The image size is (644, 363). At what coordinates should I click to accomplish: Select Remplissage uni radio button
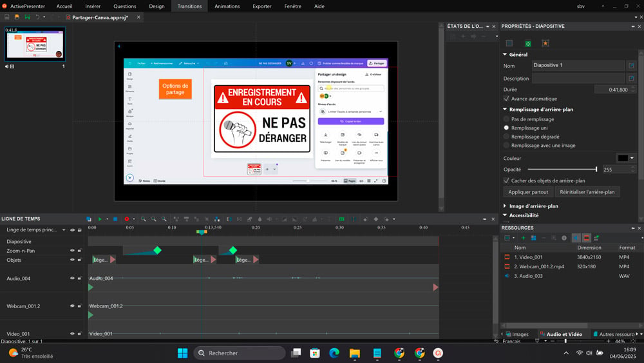tap(506, 128)
